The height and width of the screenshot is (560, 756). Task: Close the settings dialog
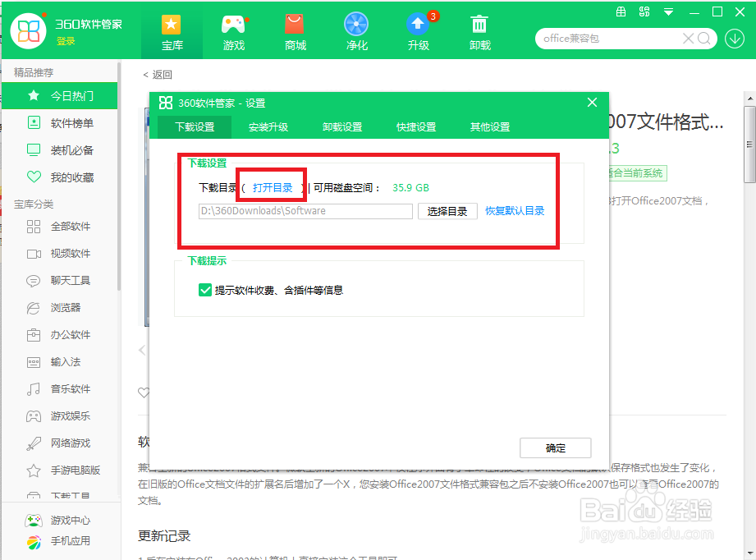point(592,103)
